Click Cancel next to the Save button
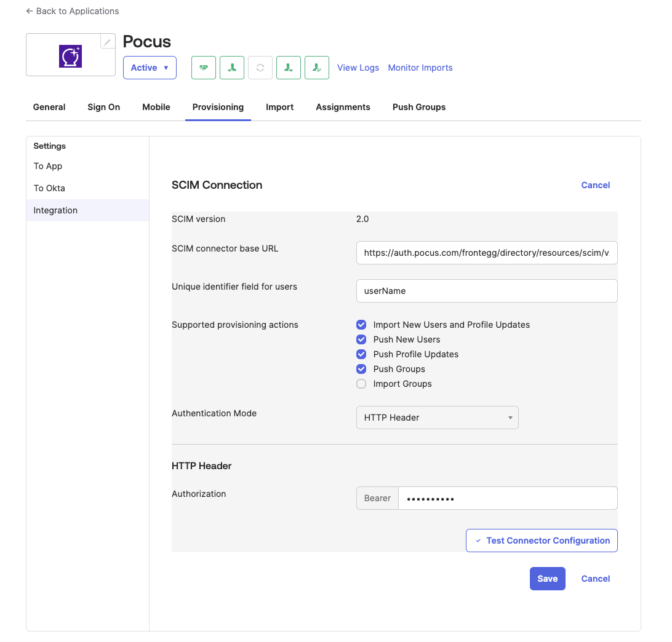672x642 pixels. tap(595, 579)
